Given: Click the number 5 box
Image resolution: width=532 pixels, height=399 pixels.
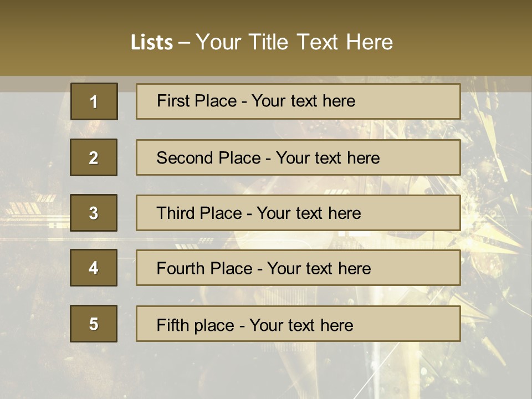Looking at the screenshot, I should click(94, 324).
